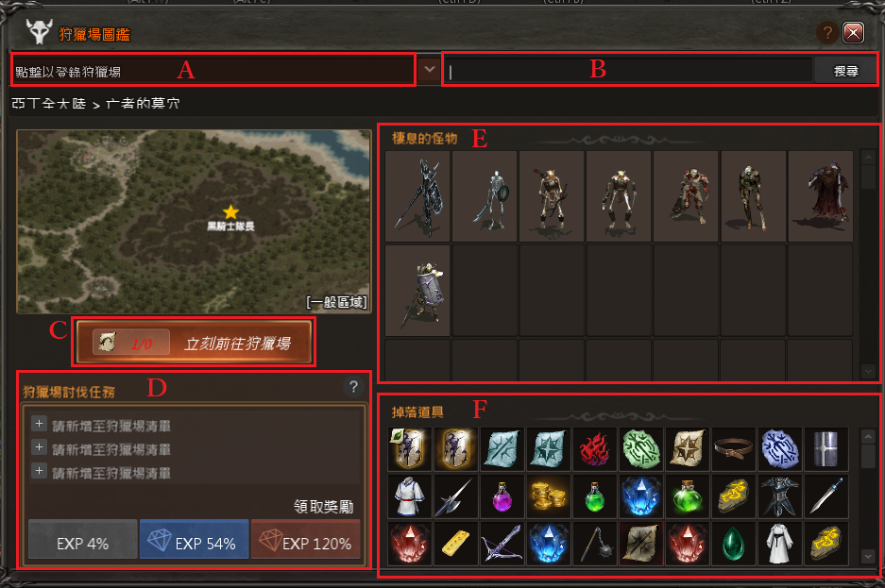Select the red-caped monster thumbnail

coord(821,196)
